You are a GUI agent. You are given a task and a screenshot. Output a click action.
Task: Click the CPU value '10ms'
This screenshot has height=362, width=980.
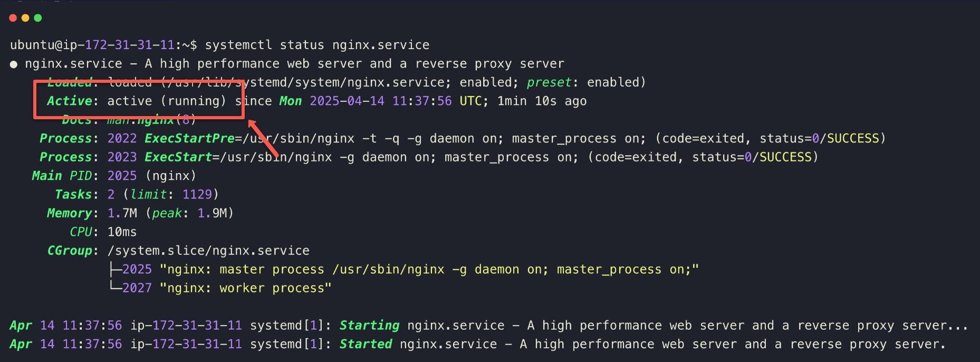122,232
